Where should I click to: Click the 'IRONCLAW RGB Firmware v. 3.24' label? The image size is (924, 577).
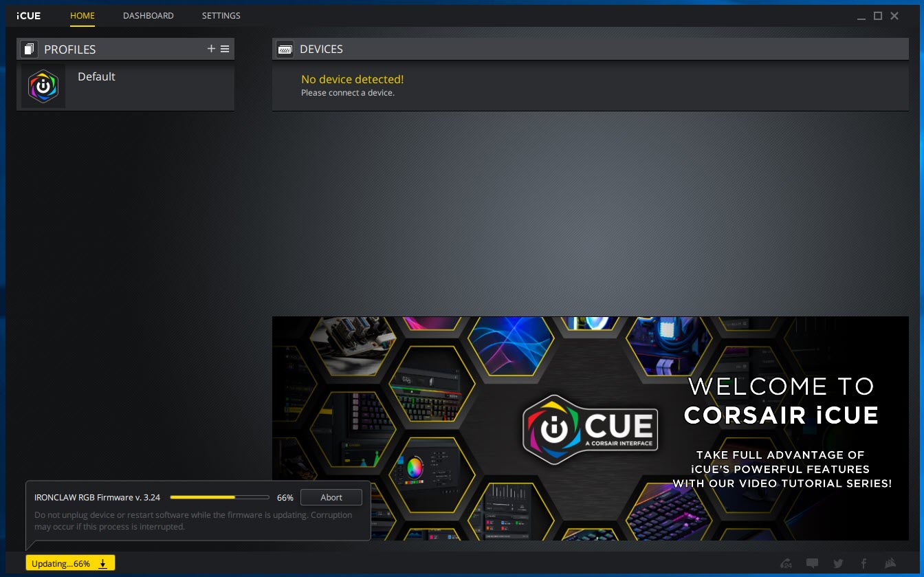pos(97,497)
